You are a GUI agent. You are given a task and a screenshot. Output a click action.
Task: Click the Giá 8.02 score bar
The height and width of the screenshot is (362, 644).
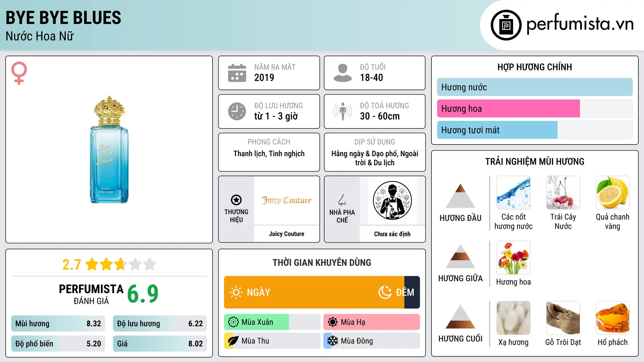coord(160,344)
